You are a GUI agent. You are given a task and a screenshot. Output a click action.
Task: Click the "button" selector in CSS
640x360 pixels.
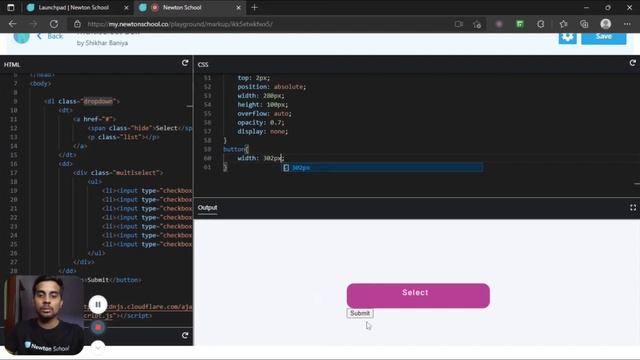[233, 149]
